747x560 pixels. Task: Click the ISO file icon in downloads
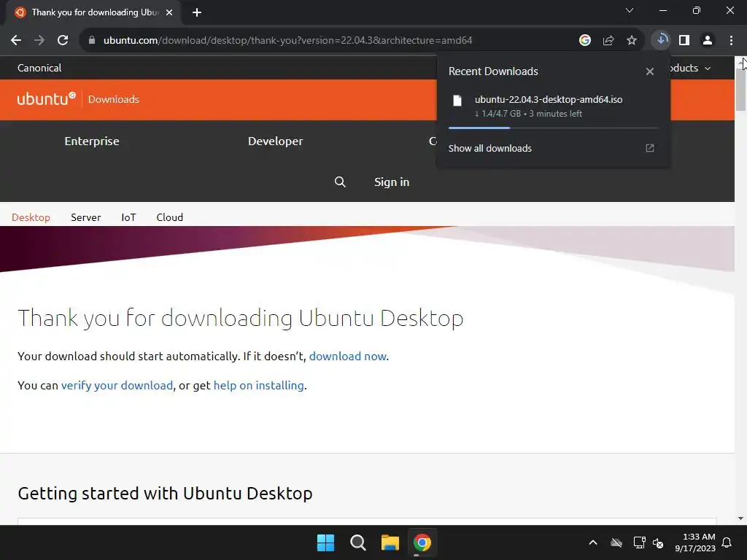coord(457,101)
